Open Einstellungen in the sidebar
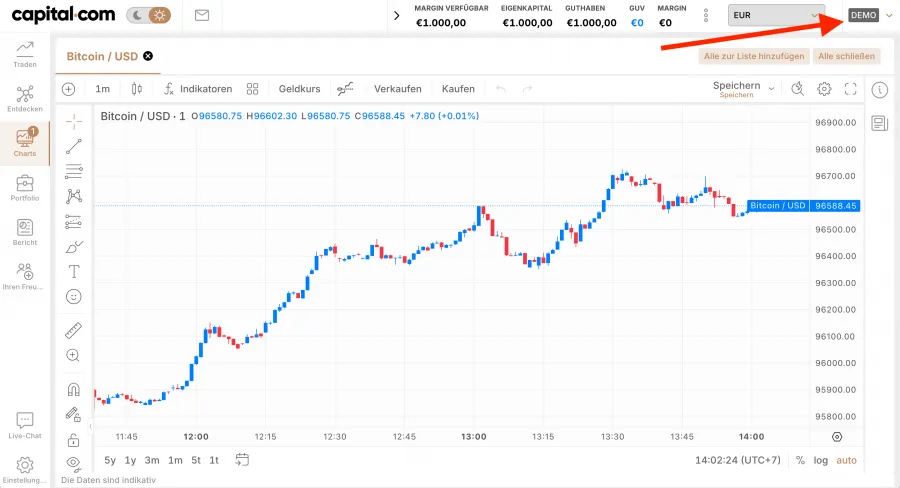Viewport: 900px width, 488px height. tap(24, 470)
